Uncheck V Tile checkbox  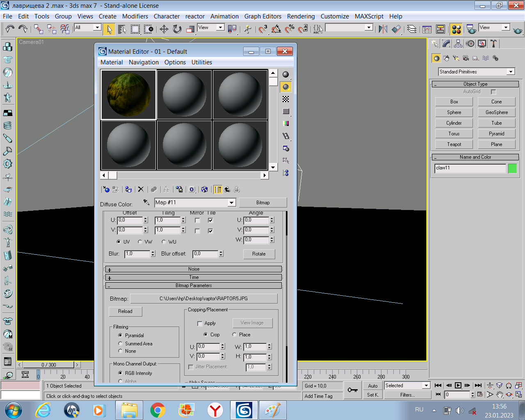[x=210, y=231]
